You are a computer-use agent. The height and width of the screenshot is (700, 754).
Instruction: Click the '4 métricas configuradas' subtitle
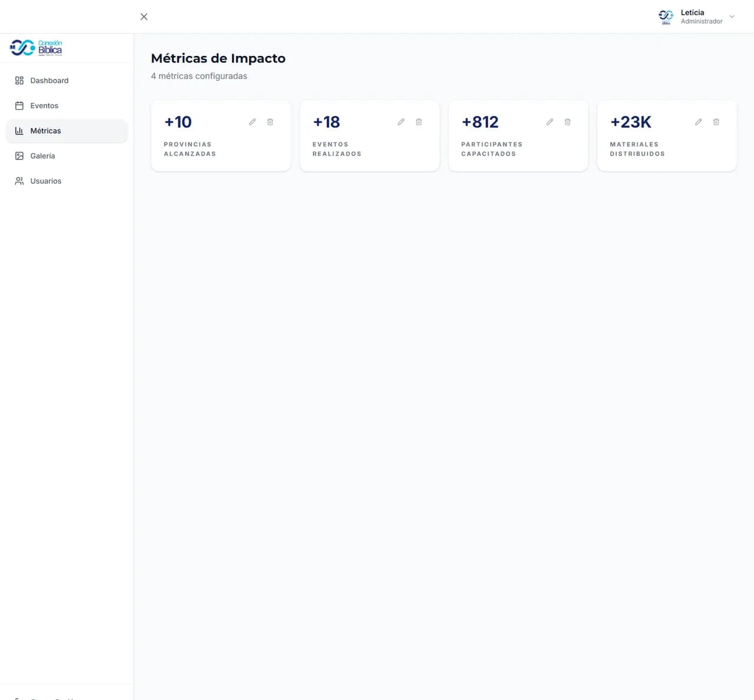pos(199,76)
